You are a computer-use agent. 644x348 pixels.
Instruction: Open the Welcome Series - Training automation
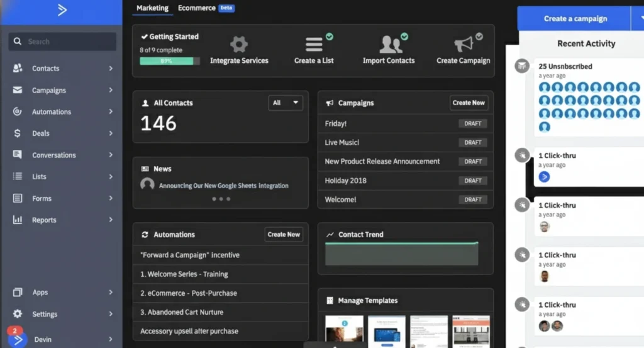pyautogui.click(x=221, y=274)
